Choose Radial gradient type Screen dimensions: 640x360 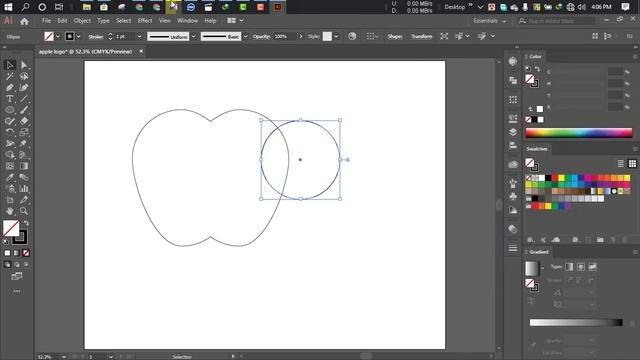tap(581, 267)
